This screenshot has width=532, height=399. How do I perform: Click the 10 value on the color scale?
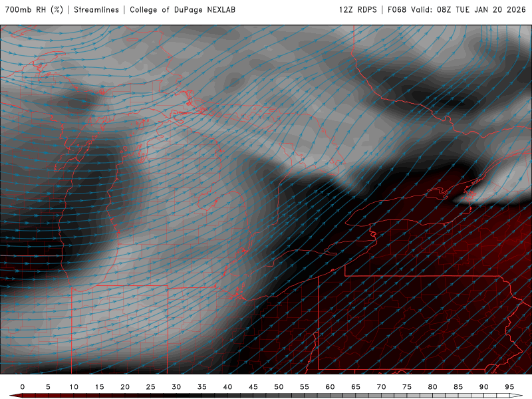coord(74,387)
